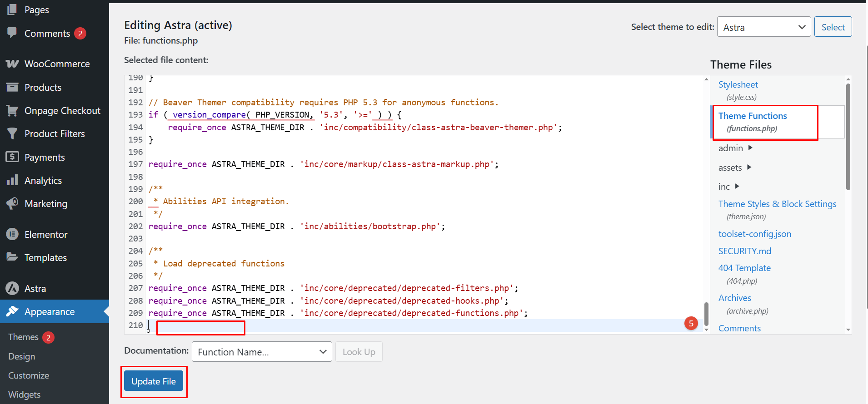Viewport: 868px width, 404px height.
Task: Open the SECURITY.md file
Action: click(744, 251)
